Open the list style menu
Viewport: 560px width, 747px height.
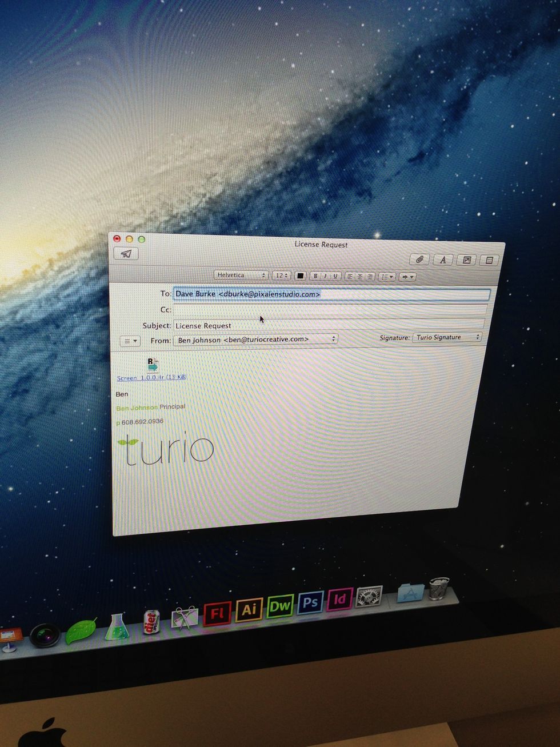pos(387,277)
